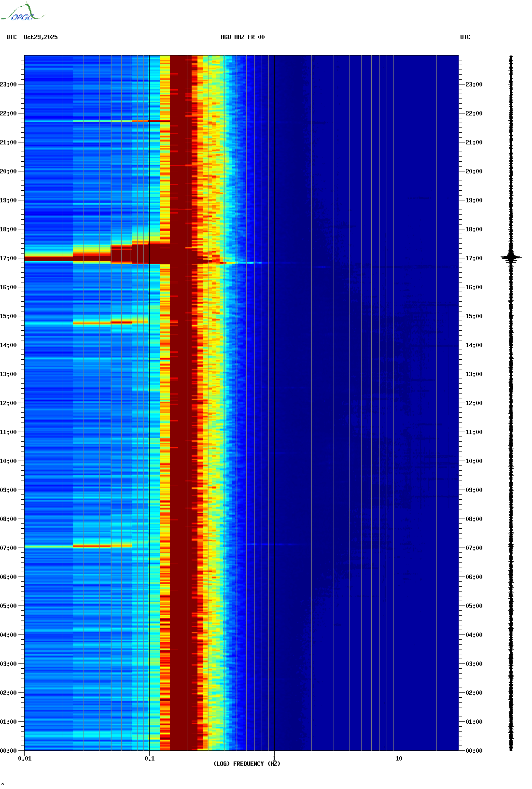Click the 05:00 label on left axis

pos(8,606)
